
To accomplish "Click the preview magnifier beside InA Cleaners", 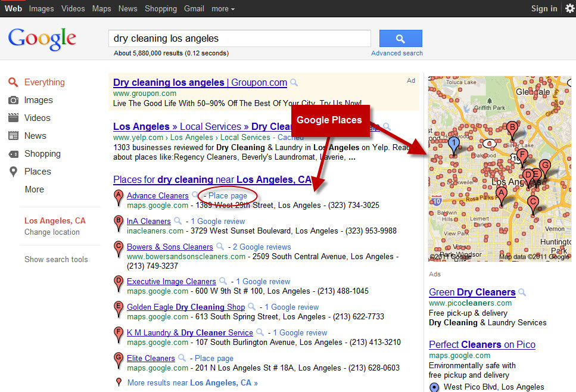I will pos(178,221).
